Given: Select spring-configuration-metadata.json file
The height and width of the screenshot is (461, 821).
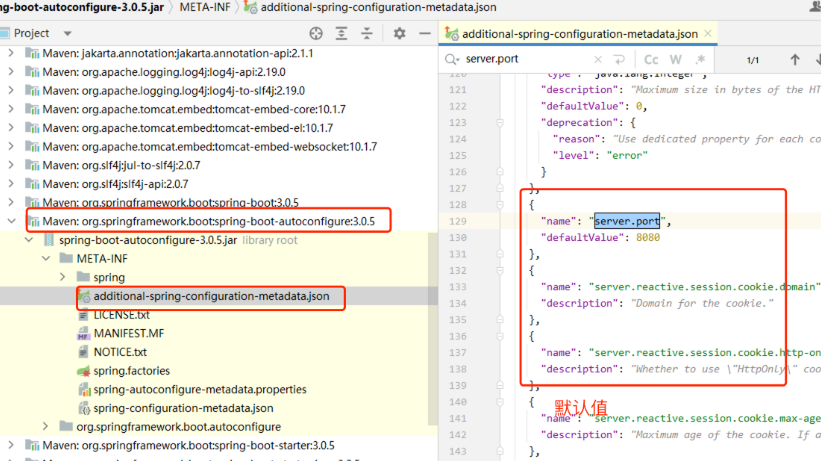Looking at the screenshot, I should click(183, 408).
